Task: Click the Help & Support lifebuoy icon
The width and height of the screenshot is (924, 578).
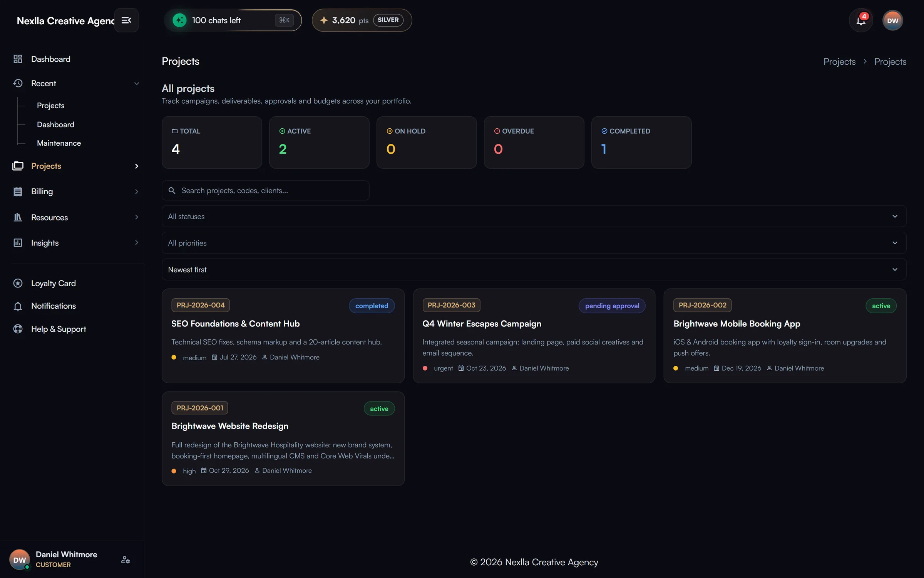Action: pos(18,329)
